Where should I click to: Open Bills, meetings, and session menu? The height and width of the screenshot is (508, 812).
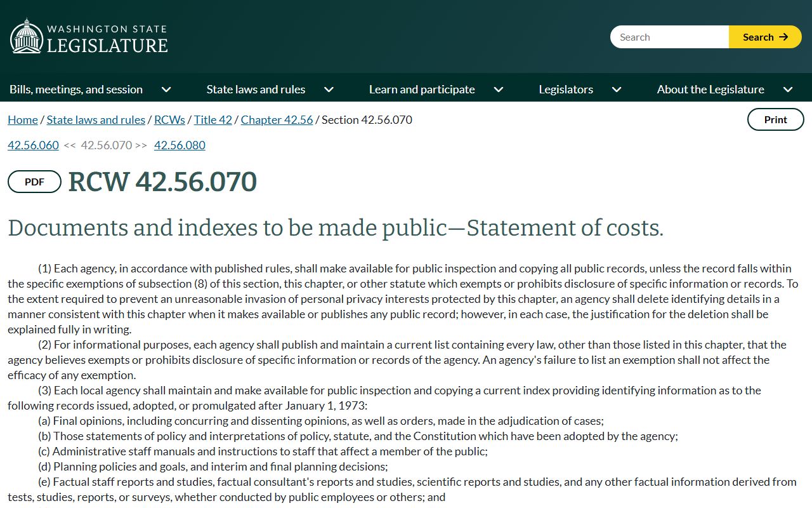coord(76,90)
